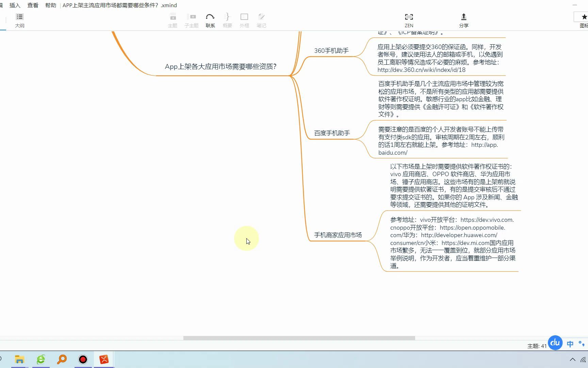Click the 主题: 41 status count
The width and height of the screenshot is (588, 368).
537,346
